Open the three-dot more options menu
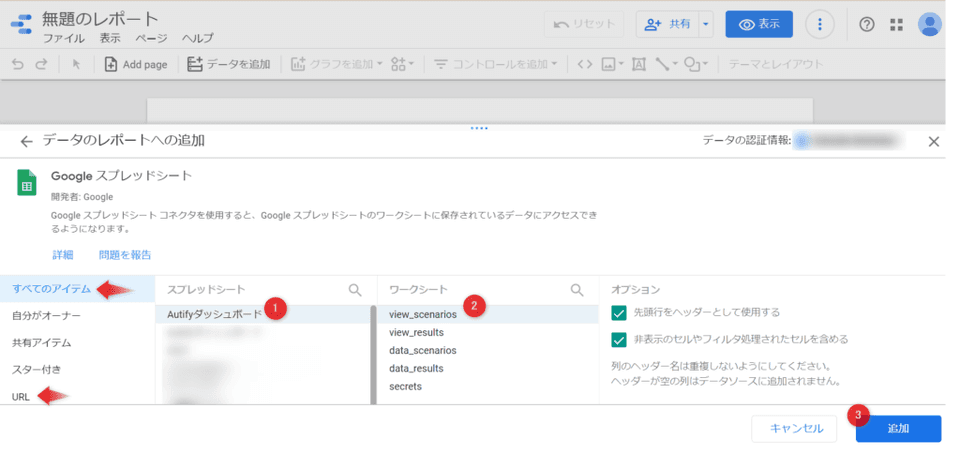The height and width of the screenshot is (457, 960). point(820,25)
